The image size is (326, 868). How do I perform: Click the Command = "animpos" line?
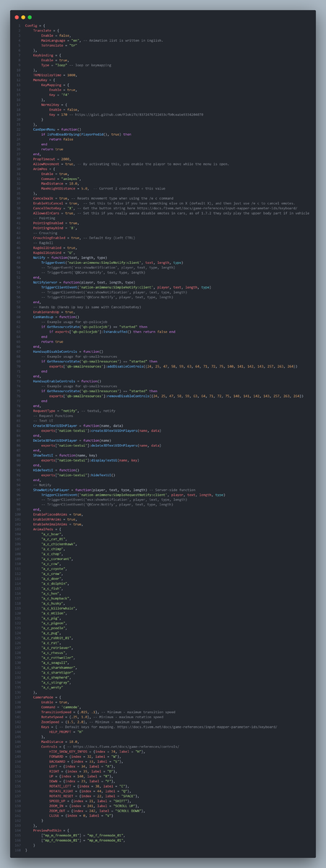61,179
